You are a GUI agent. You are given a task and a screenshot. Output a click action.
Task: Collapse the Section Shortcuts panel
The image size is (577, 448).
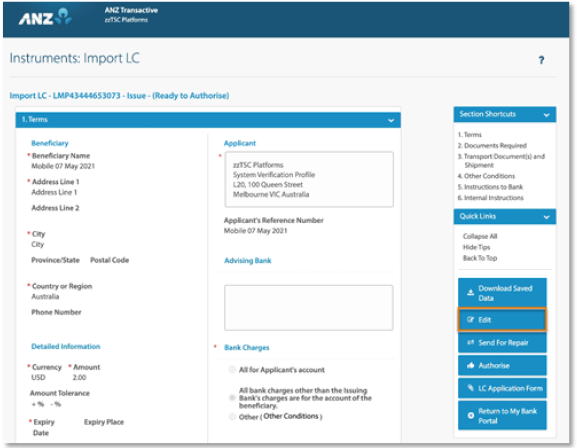[x=546, y=115]
